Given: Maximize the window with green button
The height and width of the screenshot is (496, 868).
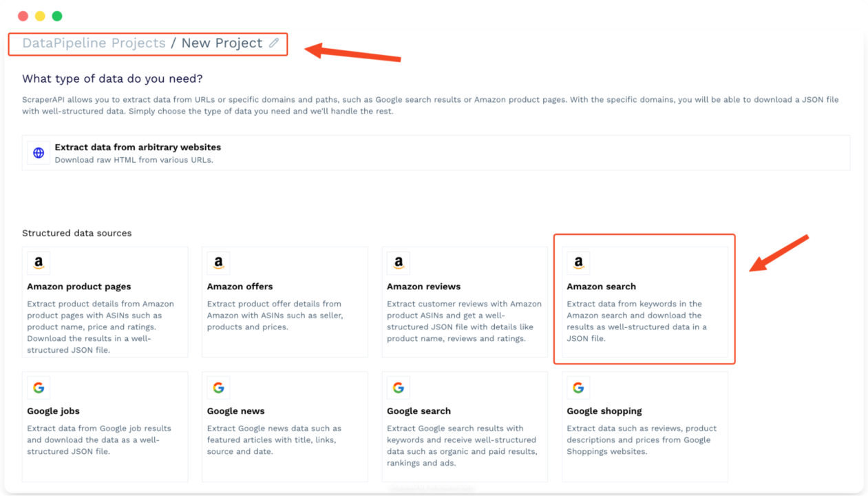Looking at the screenshot, I should coord(57,16).
